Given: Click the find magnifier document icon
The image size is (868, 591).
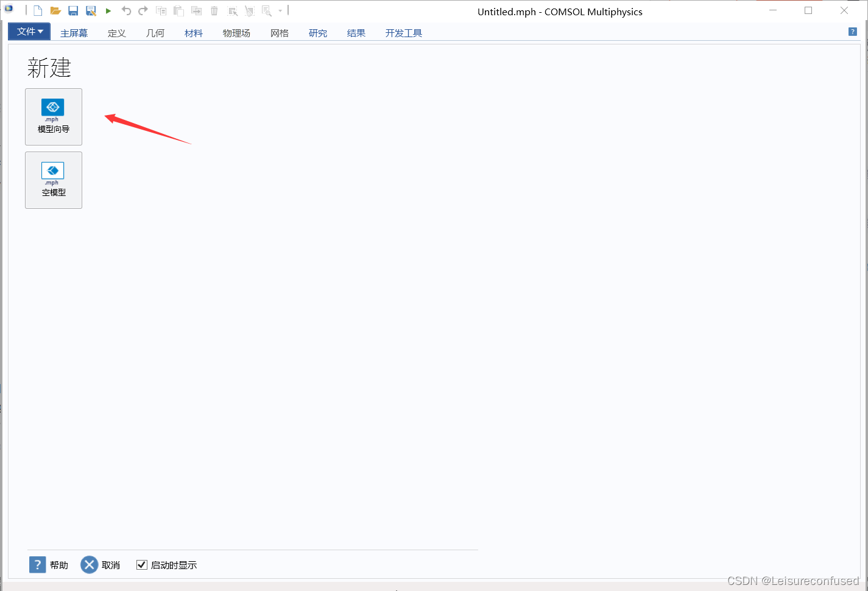Looking at the screenshot, I should tap(266, 11).
